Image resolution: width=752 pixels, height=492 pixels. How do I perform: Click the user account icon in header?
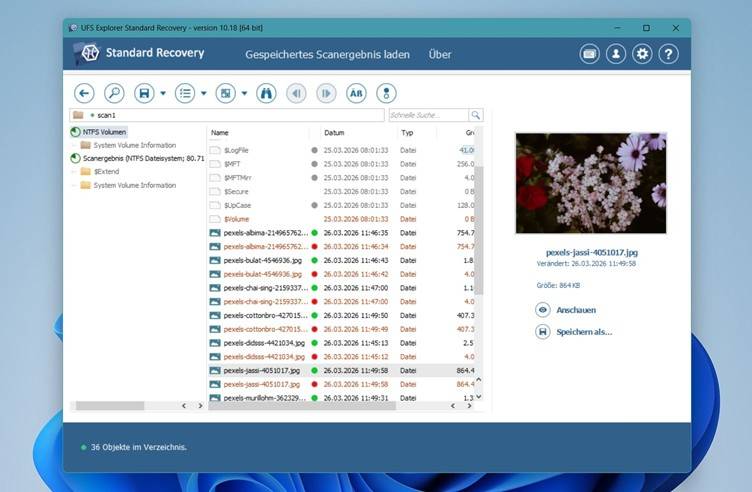pos(616,54)
